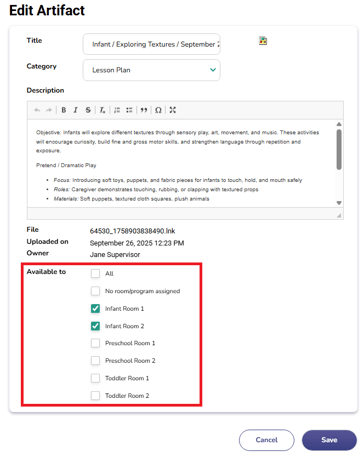Apply Italic formatting in description toolbar
The width and height of the screenshot is (364, 457).
click(76, 110)
